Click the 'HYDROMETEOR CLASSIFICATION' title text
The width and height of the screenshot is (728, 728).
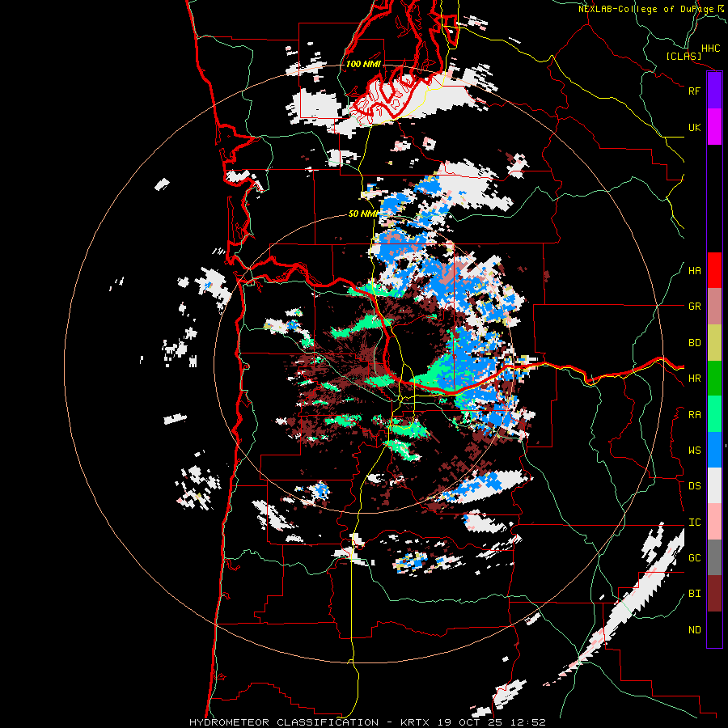(x=284, y=722)
